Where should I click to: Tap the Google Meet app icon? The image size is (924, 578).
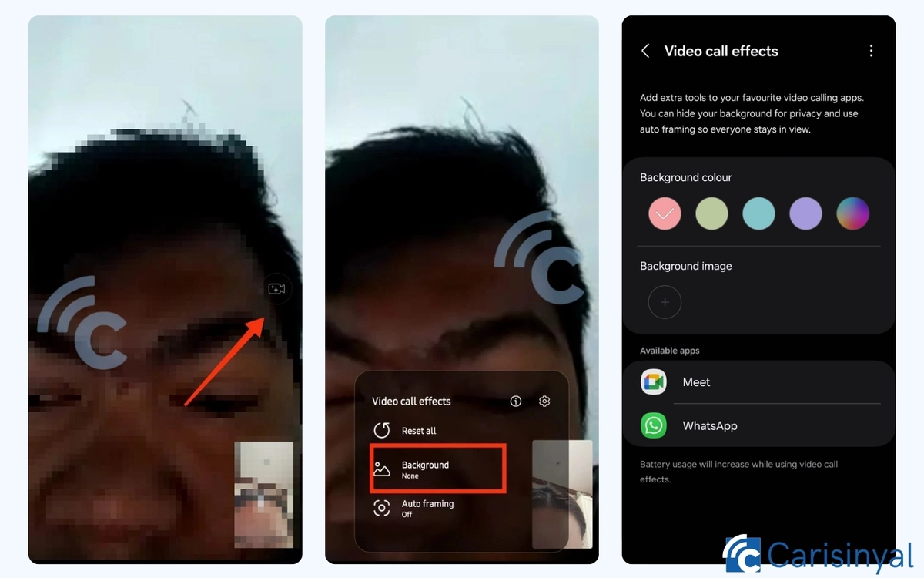(x=654, y=382)
